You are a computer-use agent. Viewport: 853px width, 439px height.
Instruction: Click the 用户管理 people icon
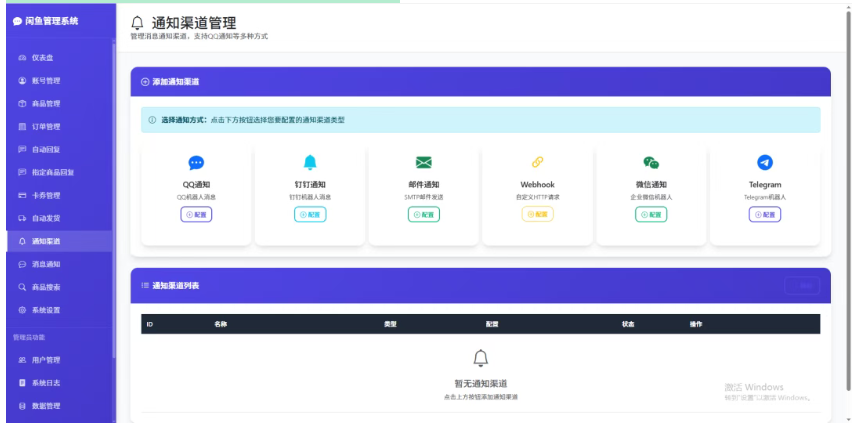click(22, 360)
